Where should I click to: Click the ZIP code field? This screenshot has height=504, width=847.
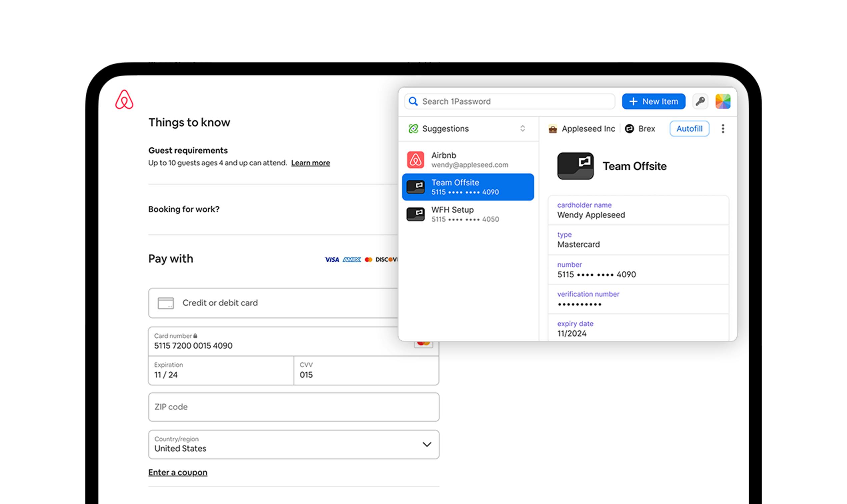point(294,407)
